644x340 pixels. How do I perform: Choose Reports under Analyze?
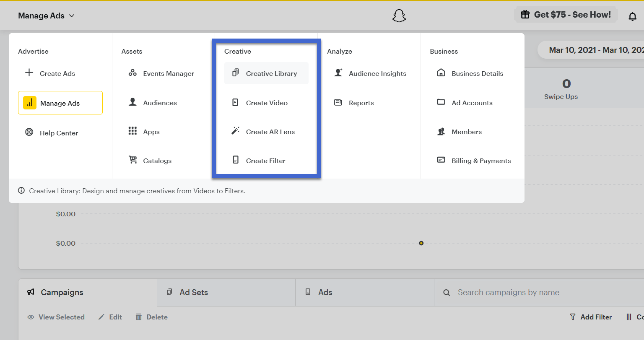pyautogui.click(x=353, y=103)
